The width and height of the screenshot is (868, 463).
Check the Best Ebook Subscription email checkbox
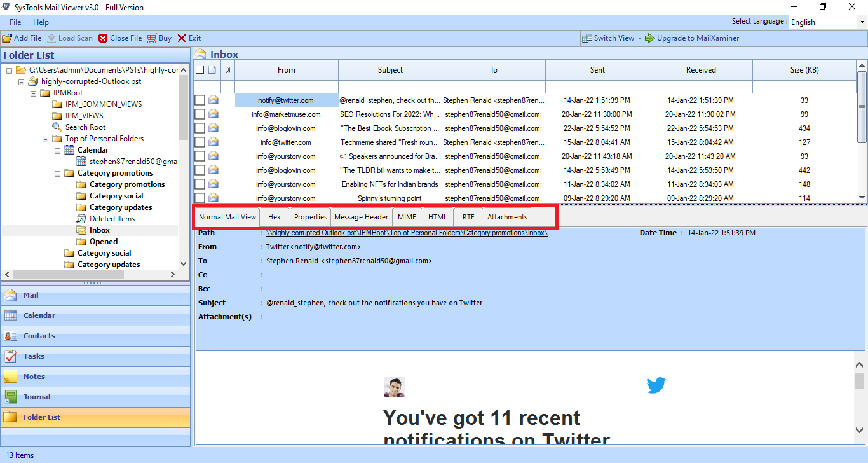coord(200,128)
